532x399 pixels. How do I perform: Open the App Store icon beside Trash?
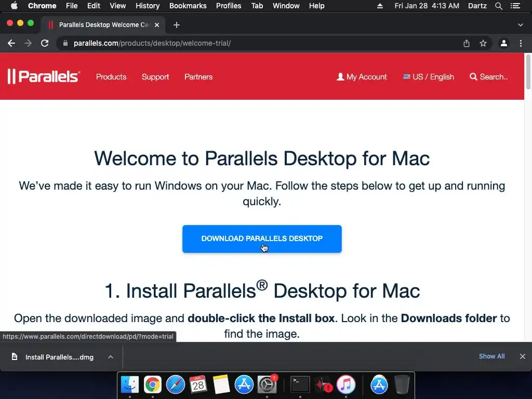(x=379, y=384)
